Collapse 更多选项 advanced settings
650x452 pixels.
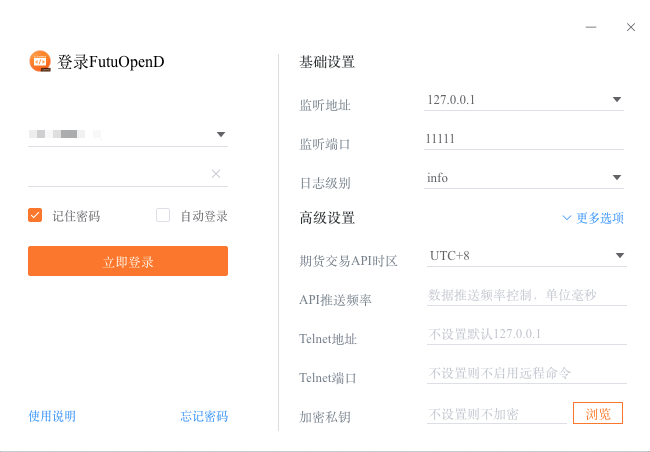(x=593, y=218)
